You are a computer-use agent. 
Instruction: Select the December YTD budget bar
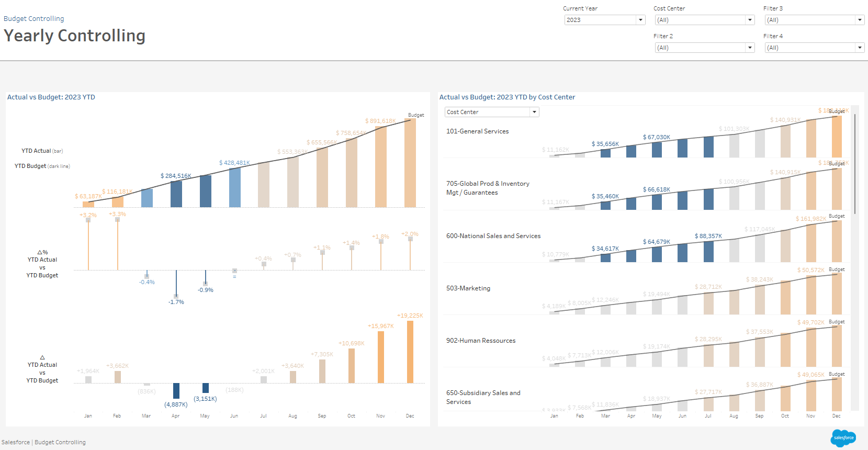point(410,163)
